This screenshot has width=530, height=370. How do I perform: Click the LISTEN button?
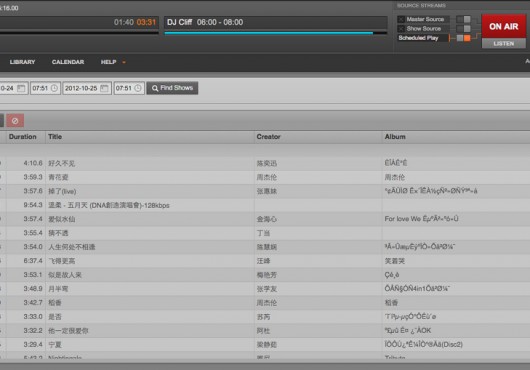[x=504, y=44]
